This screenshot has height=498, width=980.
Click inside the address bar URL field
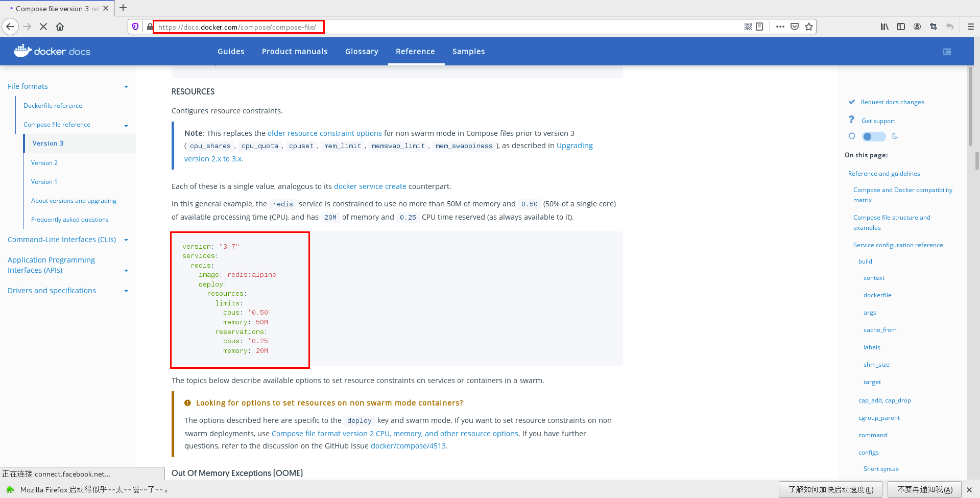tap(238, 27)
